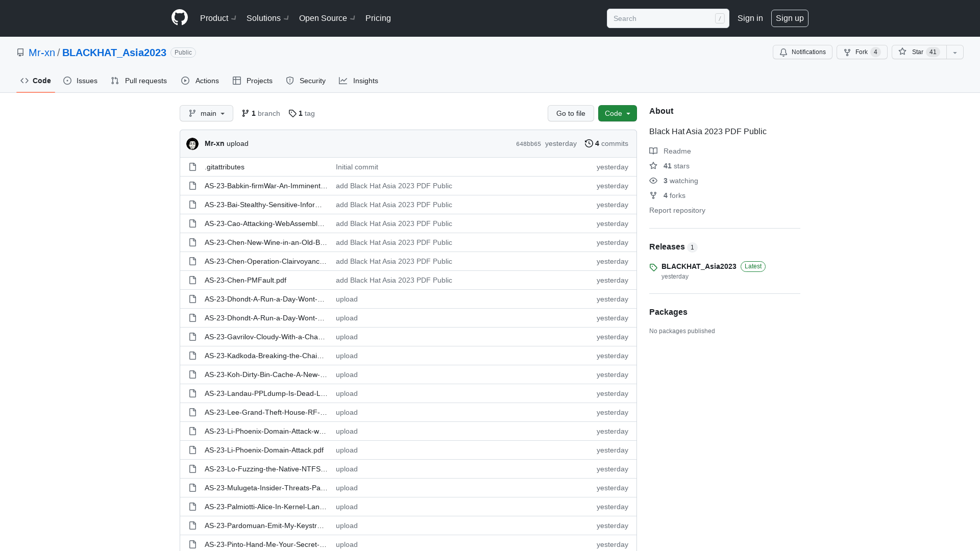This screenshot has width=980, height=551.
Task: Open AS-23-Chen-PMFault.pdf file
Action: [246, 280]
